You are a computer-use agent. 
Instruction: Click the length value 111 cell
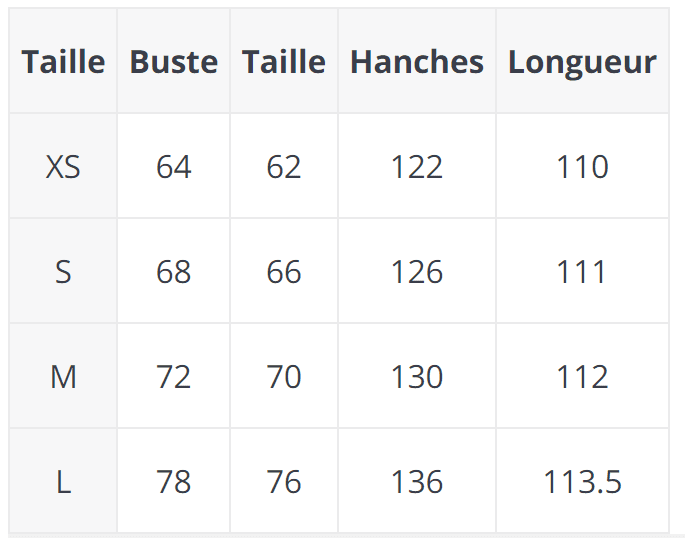tap(582, 272)
